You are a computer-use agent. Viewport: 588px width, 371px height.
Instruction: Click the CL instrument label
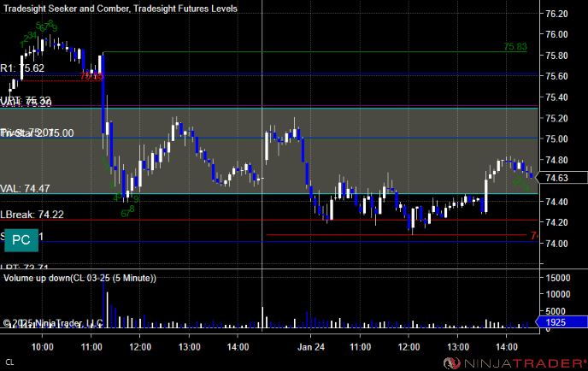pos(9,362)
